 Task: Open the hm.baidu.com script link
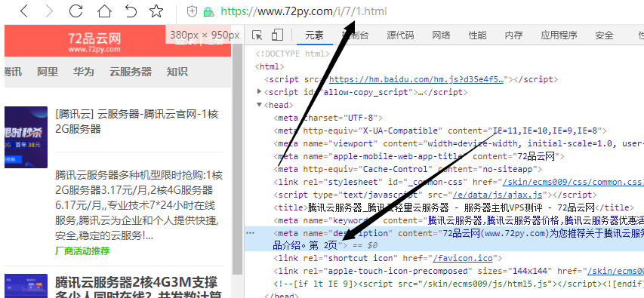(417, 79)
